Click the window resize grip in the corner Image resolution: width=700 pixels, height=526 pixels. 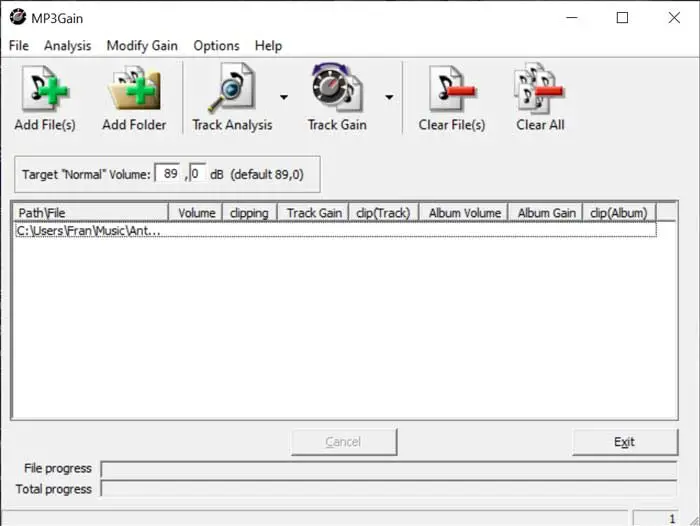pyautogui.click(x=694, y=520)
